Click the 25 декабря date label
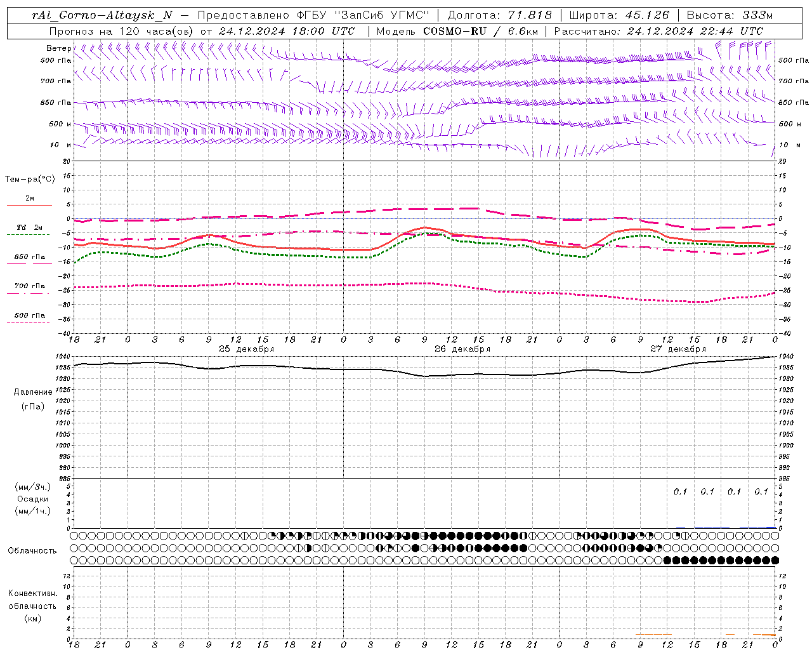Viewport: 812px width, 650px height. [247, 349]
